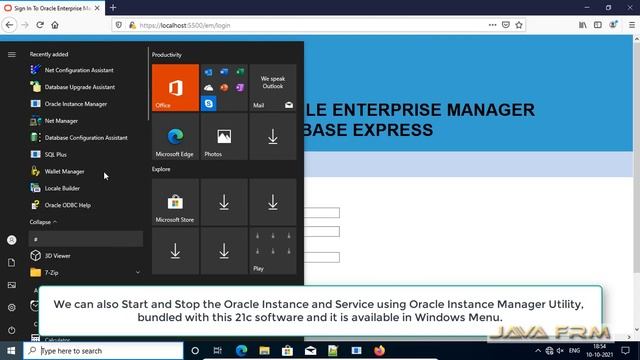The image size is (640, 360).
Task: Open the notification center
Action: (x=625, y=351)
